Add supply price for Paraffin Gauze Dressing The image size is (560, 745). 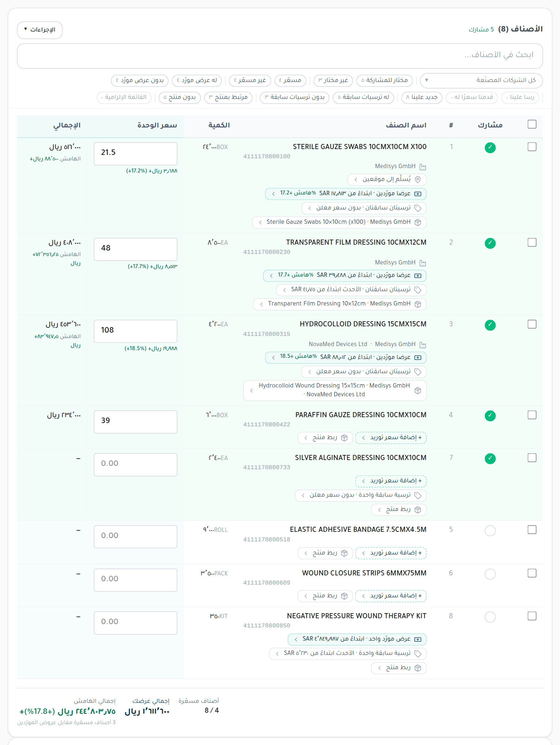pyautogui.click(x=391, y=438)
